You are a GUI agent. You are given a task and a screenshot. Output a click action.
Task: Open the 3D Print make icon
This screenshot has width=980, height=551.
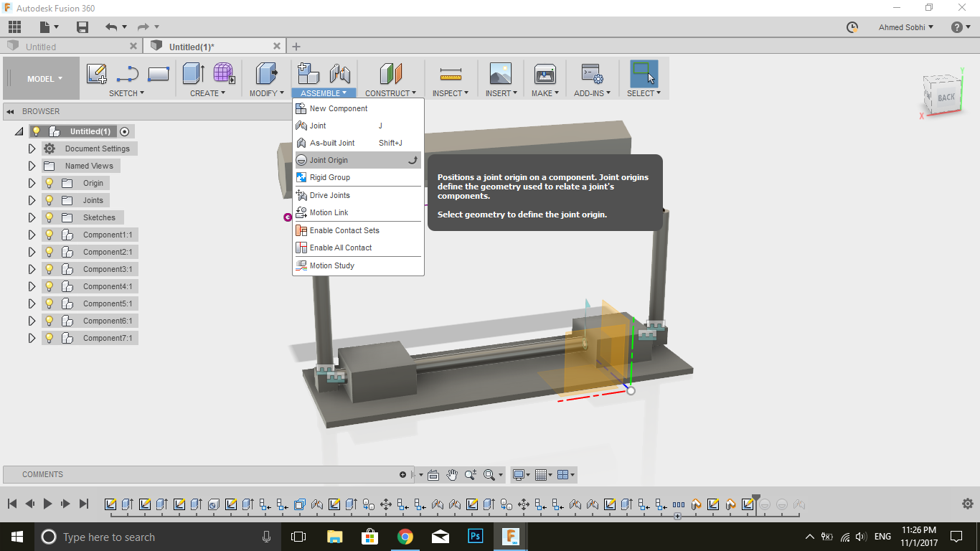pyautogui.click(x=545, y=74)
